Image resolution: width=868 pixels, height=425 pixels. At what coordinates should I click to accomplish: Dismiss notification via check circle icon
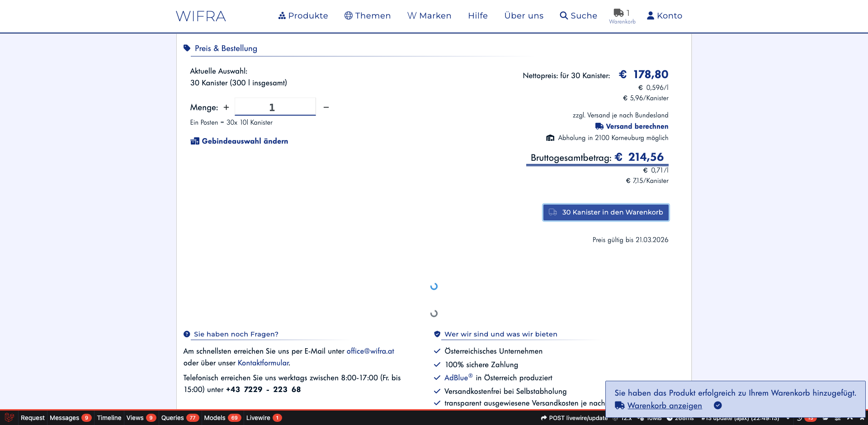coord(718,406)
